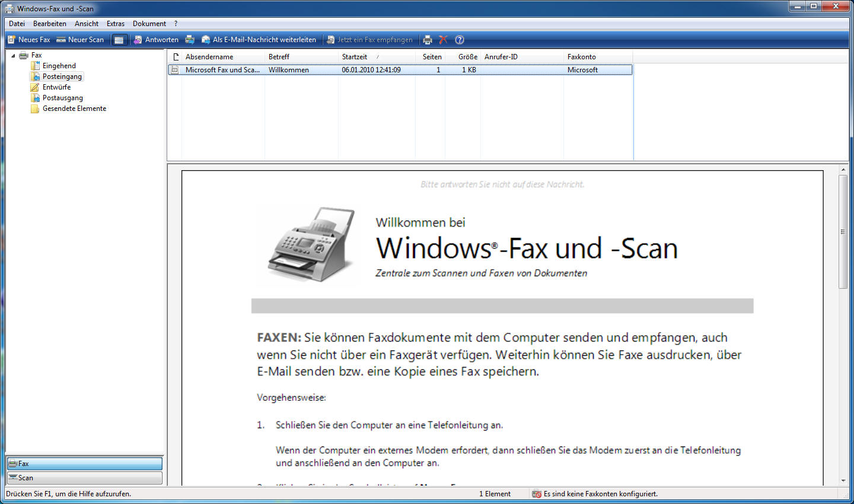Viewport: 854px width, 504px height.
Task: Open help with the question mark icon
Action: tap(460, 40)
